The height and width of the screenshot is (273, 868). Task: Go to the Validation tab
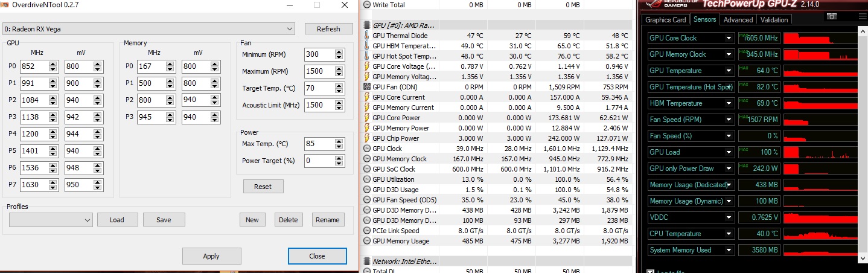[x=774, y=20]
